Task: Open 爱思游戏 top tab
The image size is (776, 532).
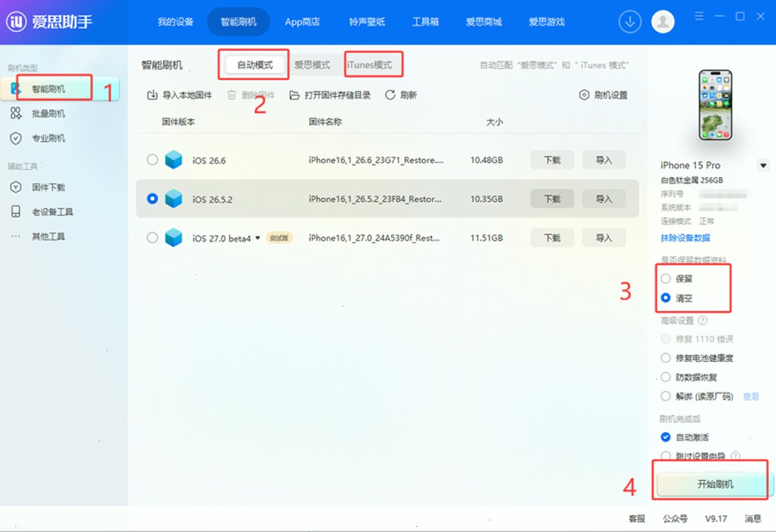Action: click(x=546, y=22)
